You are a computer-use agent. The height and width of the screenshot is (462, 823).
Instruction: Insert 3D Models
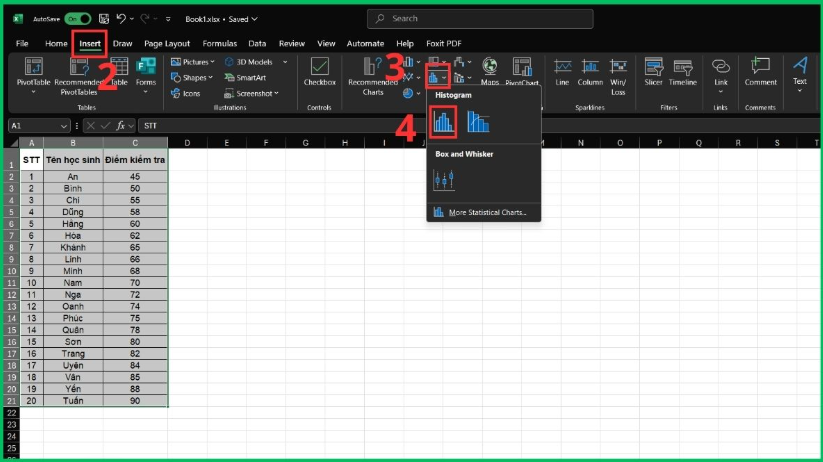(249, 62)
